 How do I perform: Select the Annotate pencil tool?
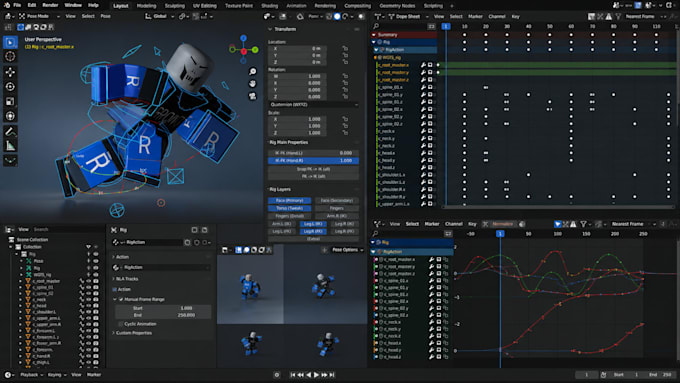pyautogui.click(x=10, y=131)
